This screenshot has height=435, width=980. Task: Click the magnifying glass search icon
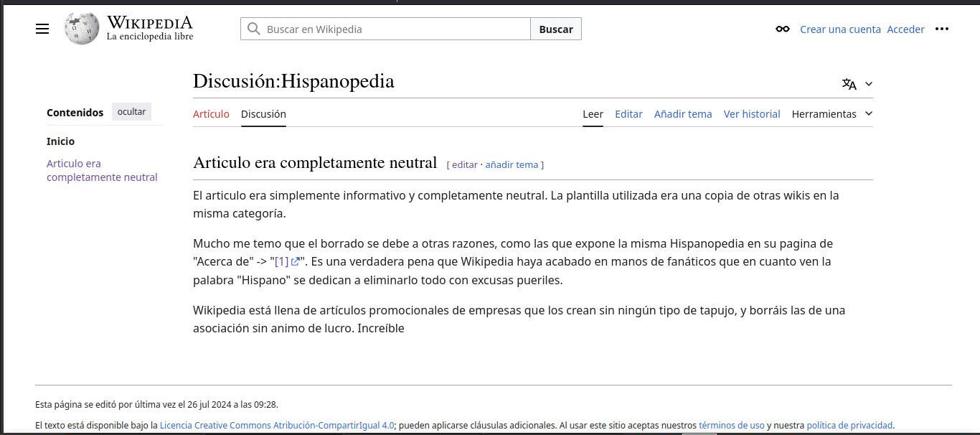click(253, 29)
